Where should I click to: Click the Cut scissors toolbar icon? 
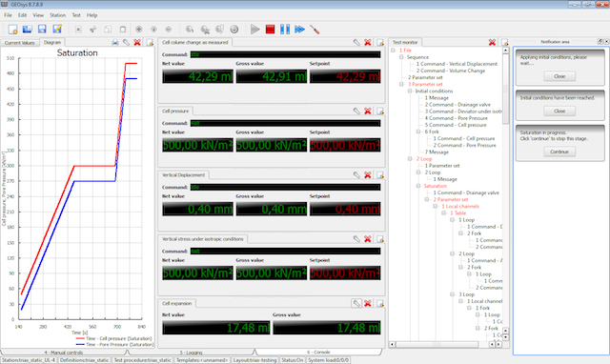93,30
